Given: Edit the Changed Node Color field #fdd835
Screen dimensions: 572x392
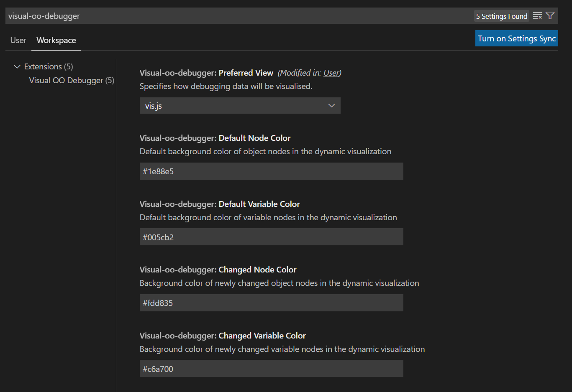Looking at the screenshot, I should point(272,303).
